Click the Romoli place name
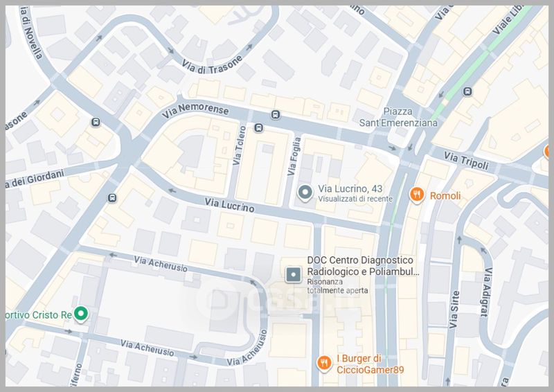 coord(445,195)
